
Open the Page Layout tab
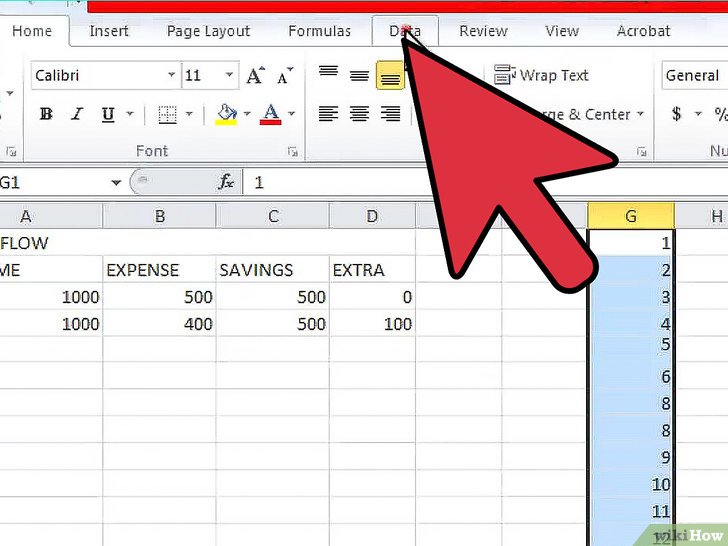(208, 31)
